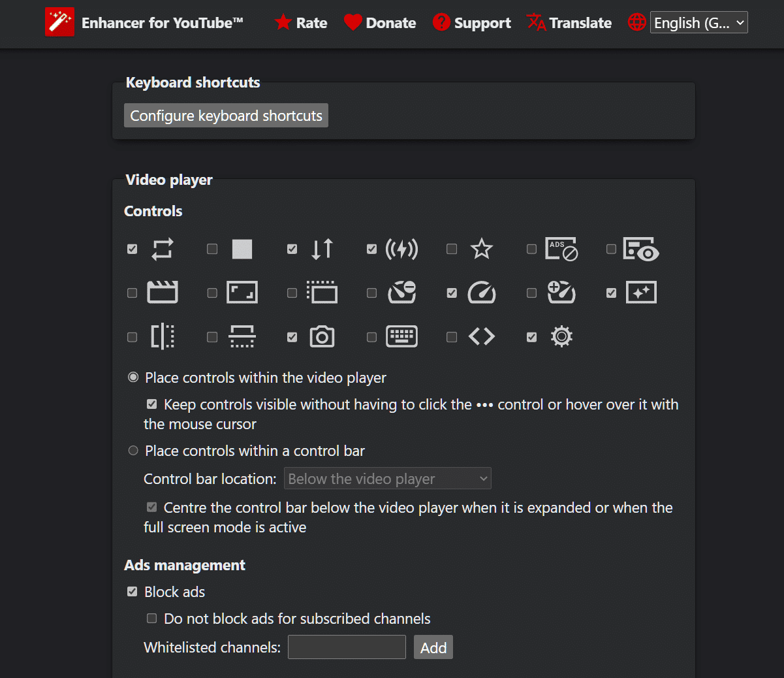
Task: Select the volume booster icon
Action: coord(401,249)
